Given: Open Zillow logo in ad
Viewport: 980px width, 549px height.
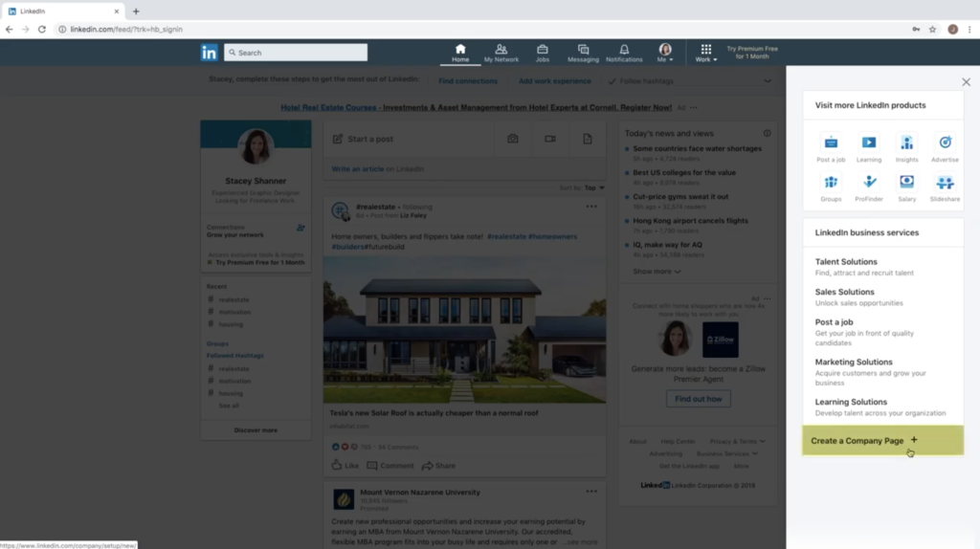Looking at the screenshot, I should pyautogui.click(x=720, y=340).
